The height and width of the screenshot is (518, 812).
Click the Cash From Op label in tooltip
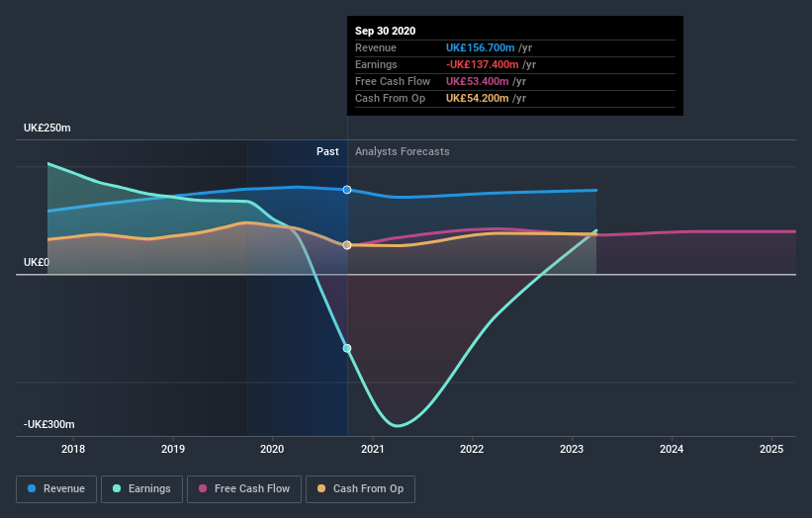click(x=390, y=98)
